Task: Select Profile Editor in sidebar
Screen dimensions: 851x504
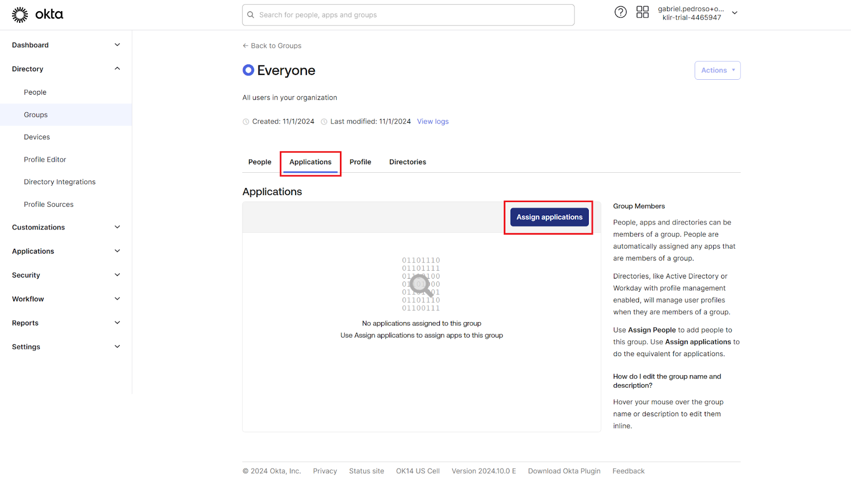Action: point(45,159)
